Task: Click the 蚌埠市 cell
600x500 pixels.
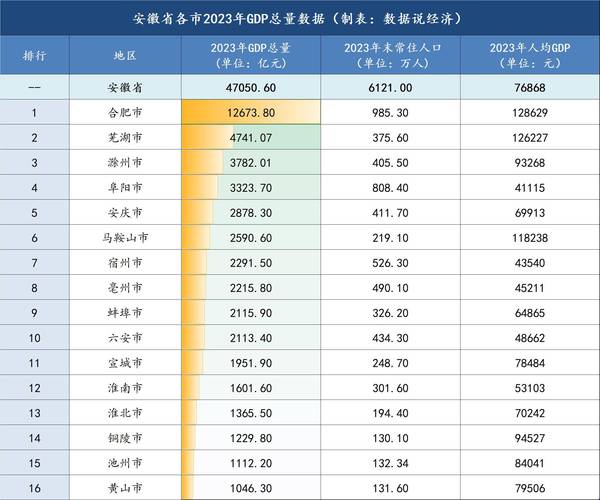Action: [125, 313]
